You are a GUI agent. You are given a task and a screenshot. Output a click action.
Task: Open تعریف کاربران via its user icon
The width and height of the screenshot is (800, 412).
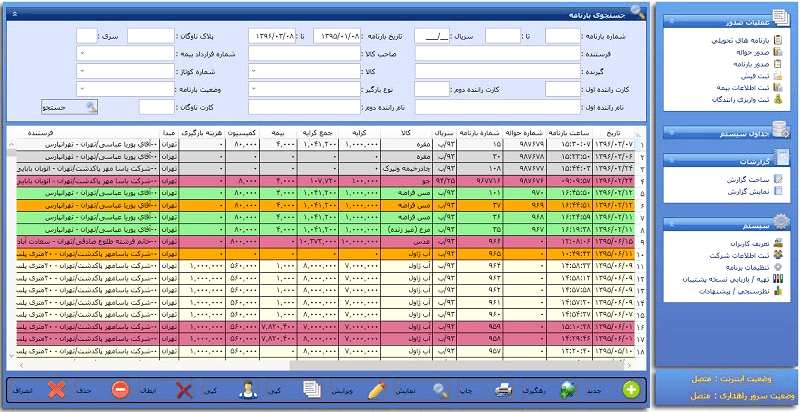click(x=778, y=243)
